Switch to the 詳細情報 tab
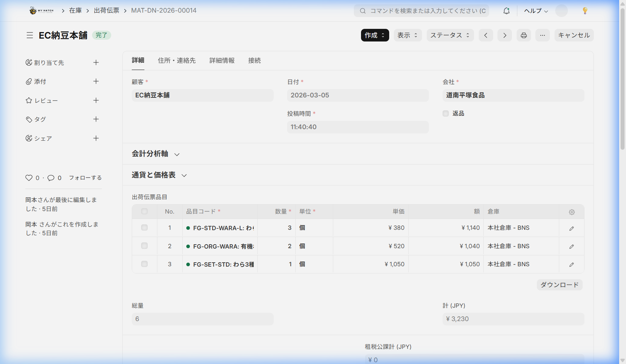The width and height of the screenshot is (626, 364). [x=222, y=61]
